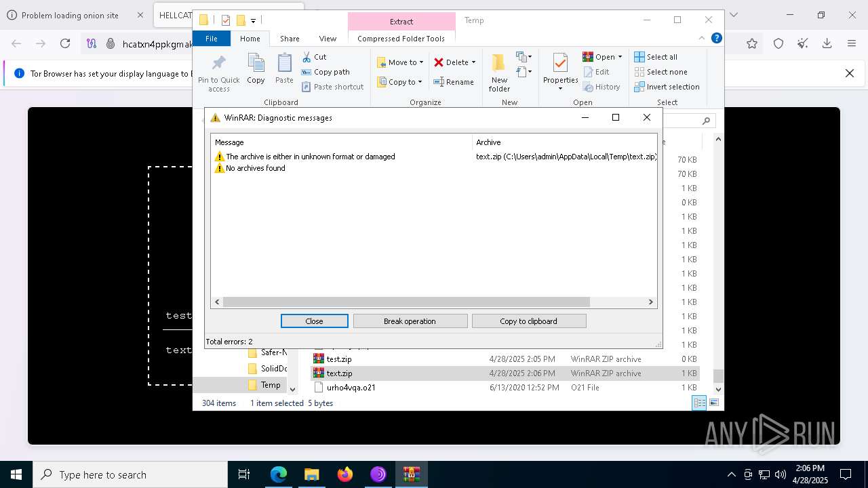Open Tor Browser hamburger menu
Image resolution: width=868 pixels, height=488 pixels.
point(852,43)
